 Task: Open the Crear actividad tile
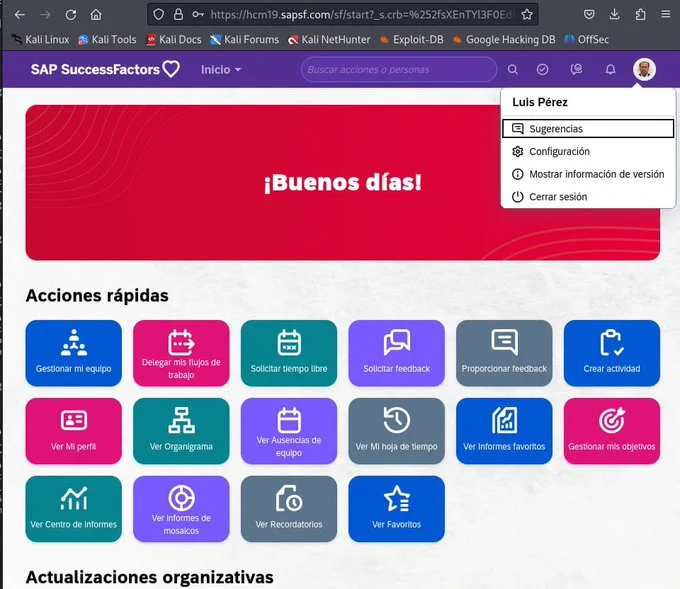611,353
